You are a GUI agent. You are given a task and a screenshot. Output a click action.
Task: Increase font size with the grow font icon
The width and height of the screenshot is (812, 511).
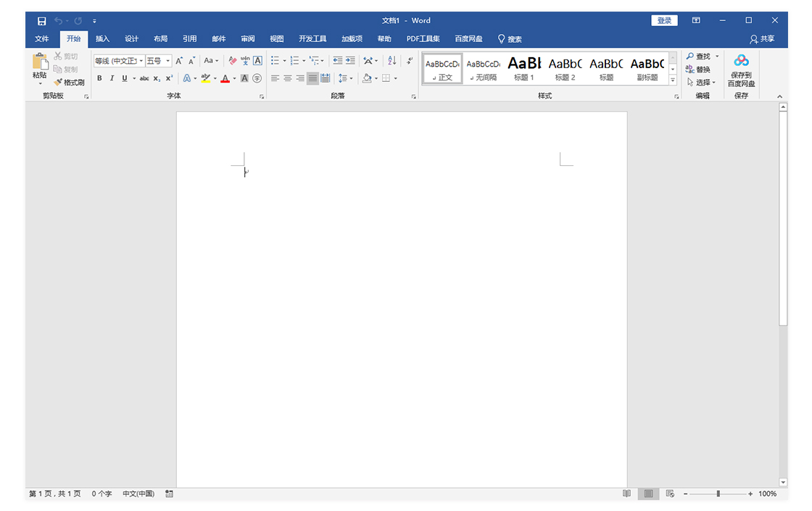[x=179, y=61]
